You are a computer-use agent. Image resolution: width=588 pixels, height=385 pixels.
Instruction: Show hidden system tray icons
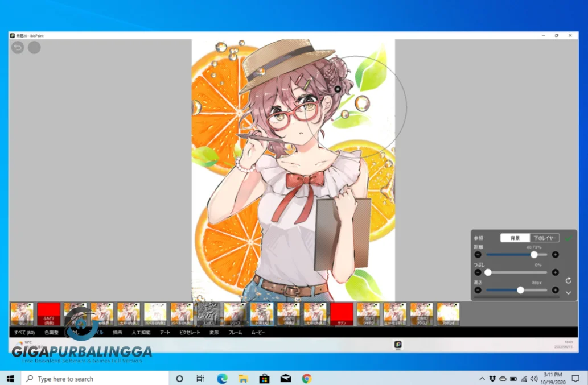(482, 379)
